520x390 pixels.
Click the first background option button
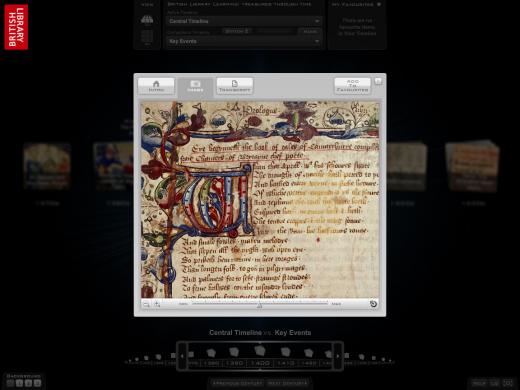10,383
